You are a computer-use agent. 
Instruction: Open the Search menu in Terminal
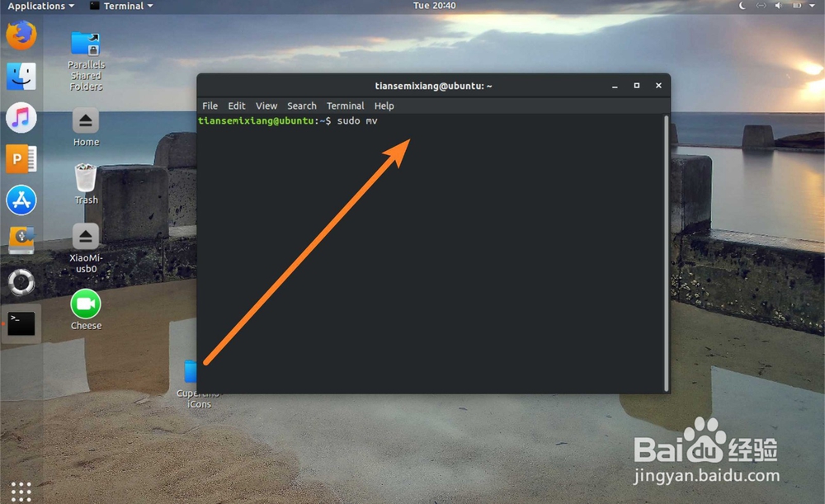coord(301,106)
